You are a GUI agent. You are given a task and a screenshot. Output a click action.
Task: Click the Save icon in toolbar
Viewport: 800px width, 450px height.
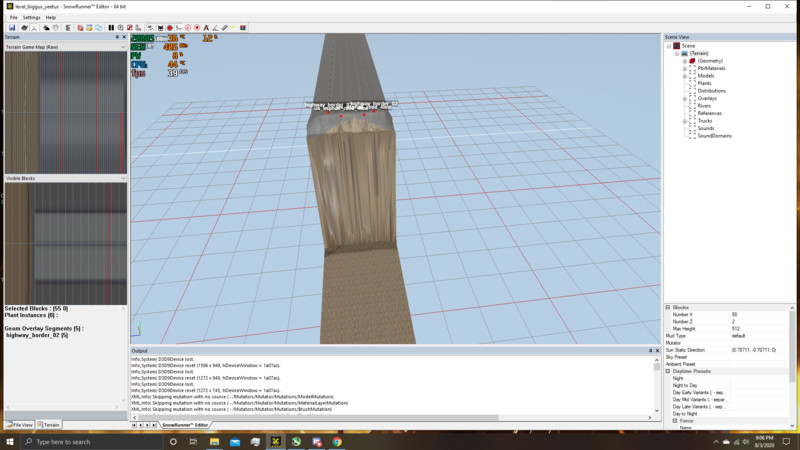tap(10, 27)
